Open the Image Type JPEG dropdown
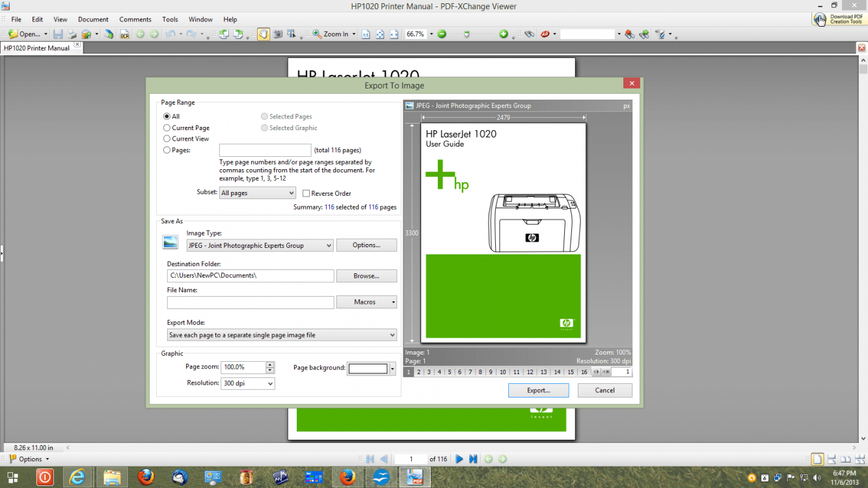The width and height of the screenshot is (868, 488). click(x=260, y=245)
